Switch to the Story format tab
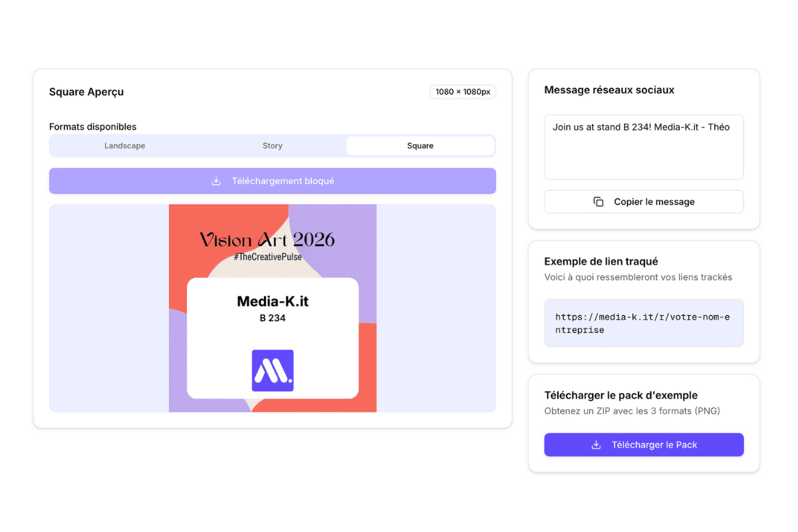The image size is (798, 532). [x=272, y=146]
